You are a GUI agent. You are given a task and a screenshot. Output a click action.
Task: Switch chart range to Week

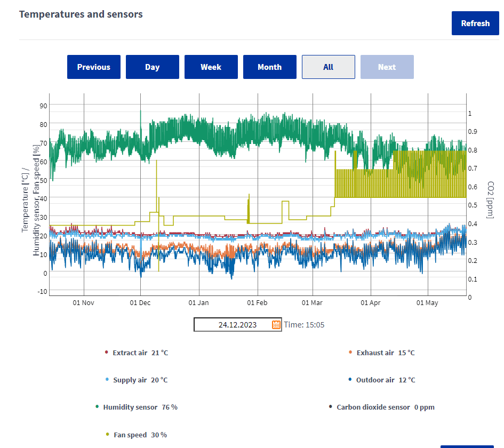click(211, 67)
